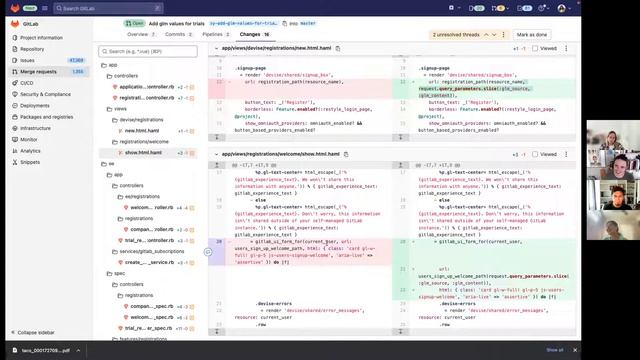
Task: Open unresolved threads more options
Action: (x=504, y=35)
